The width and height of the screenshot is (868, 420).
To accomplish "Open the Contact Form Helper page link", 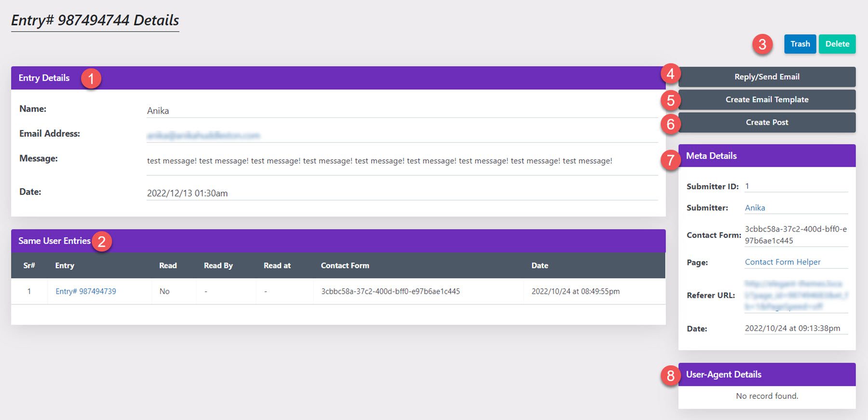I will click(783, 262).
